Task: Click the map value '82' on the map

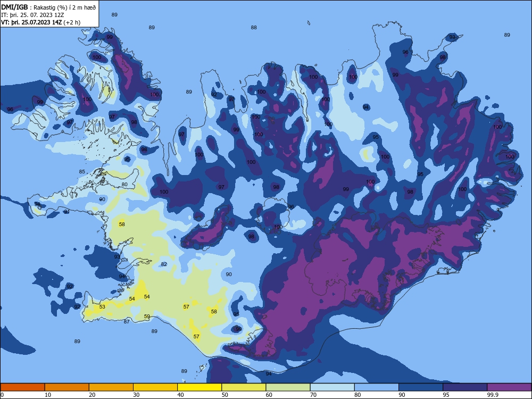Action: tap(164, 264)
